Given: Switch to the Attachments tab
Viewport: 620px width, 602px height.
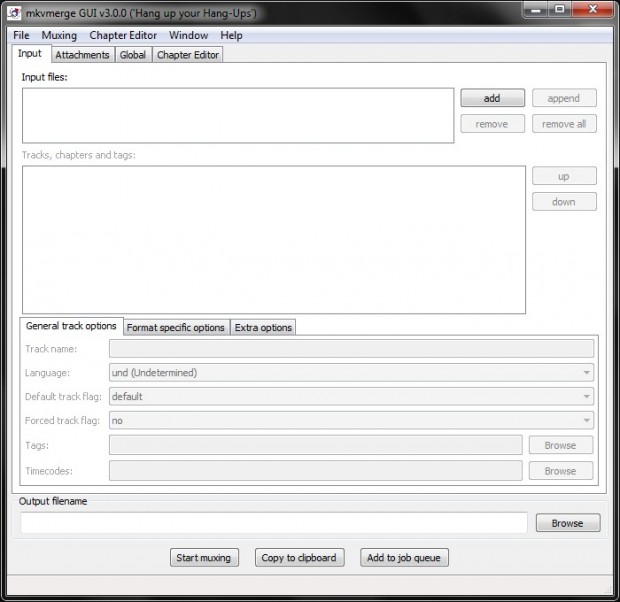Looking at the screenshot, I should [x=82, y=55].
